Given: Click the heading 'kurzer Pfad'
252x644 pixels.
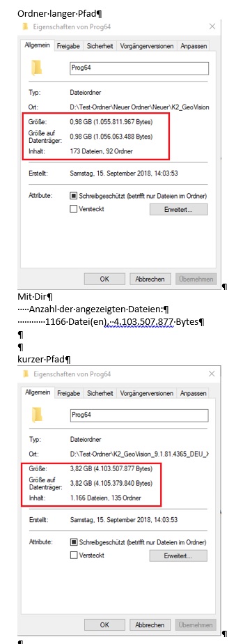Looking at the screenshot, I should [x=42, y=360].
